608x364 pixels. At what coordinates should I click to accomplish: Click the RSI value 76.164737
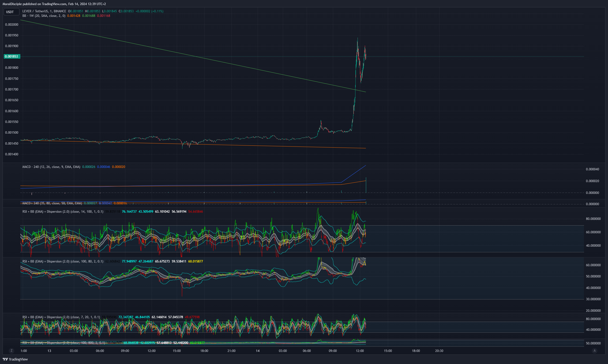[x=129, y=212]
